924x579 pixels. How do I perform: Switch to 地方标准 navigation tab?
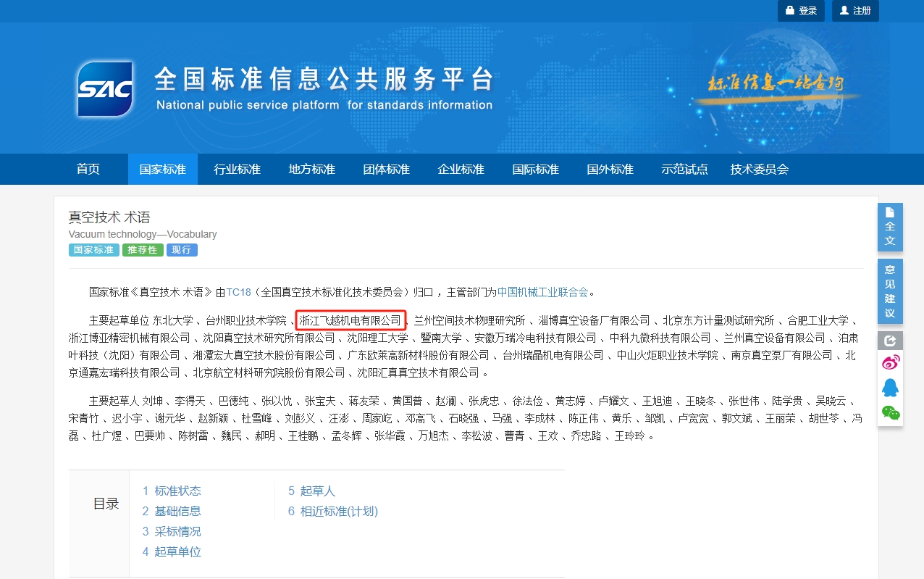[311, 170]
